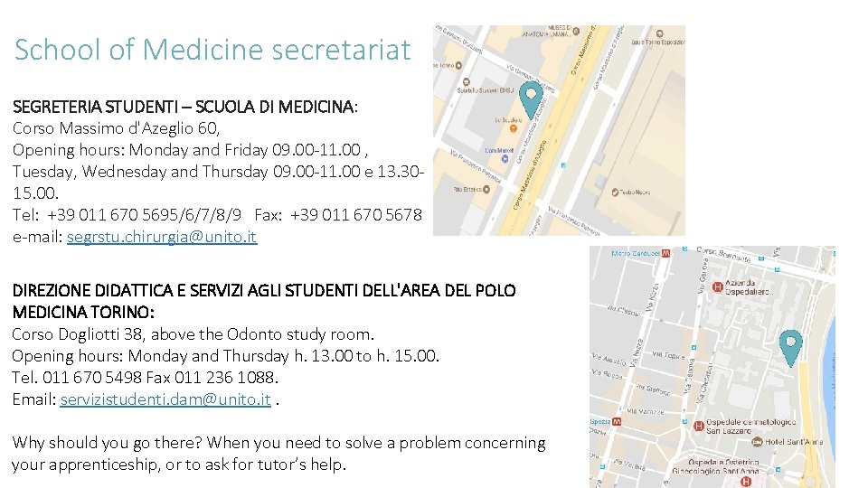Open the servizistudenti.dam@unito.it email link
The image size is (868, 488).
tap(165, 399)
